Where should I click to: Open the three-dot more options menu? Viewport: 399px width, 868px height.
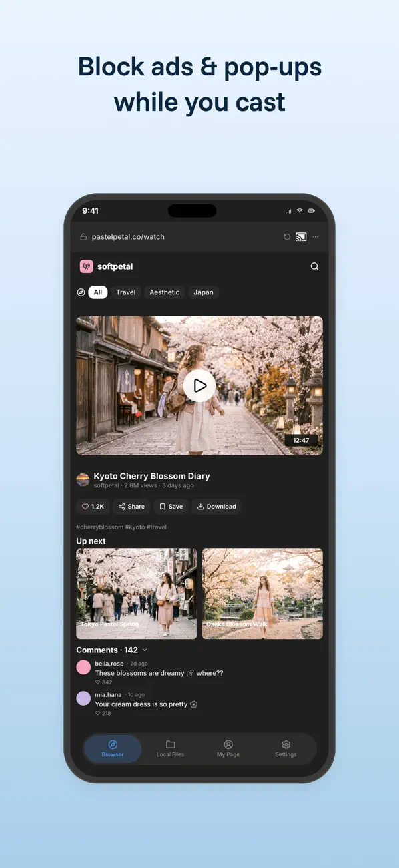(316, 237)
